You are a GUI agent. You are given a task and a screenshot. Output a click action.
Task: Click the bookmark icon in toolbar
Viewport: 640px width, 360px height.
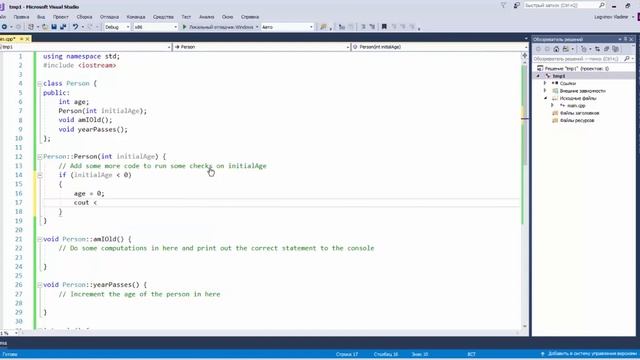click(384, 27)
